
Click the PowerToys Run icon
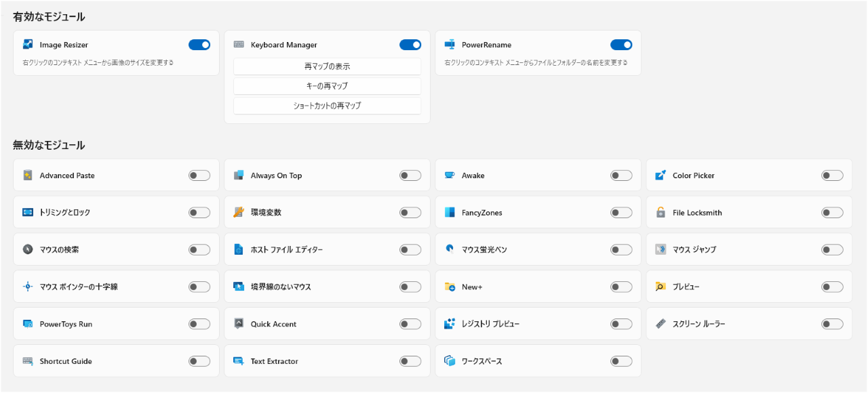[x=28, y=324]
